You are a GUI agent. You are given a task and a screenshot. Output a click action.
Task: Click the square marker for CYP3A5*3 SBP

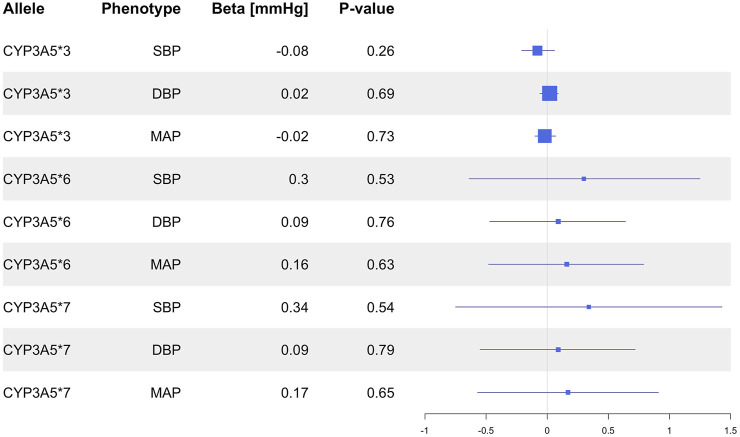pyautogui.click(x=537, y=50)
